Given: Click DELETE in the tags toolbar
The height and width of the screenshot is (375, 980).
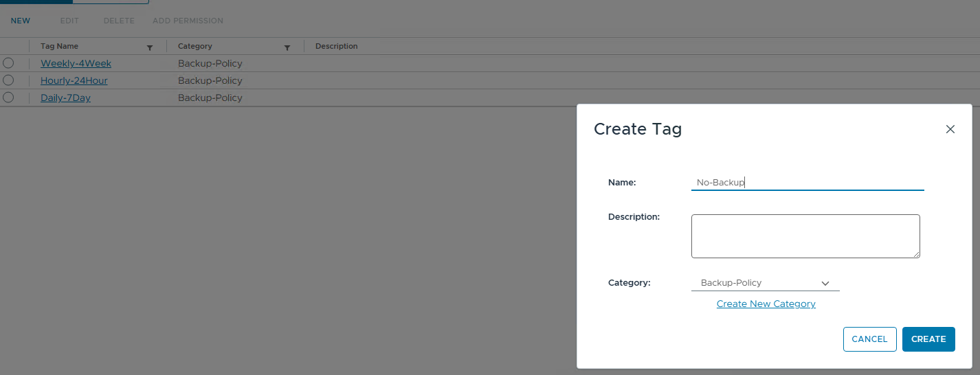Looking at the screenshot, I should (x=119, y=21).
